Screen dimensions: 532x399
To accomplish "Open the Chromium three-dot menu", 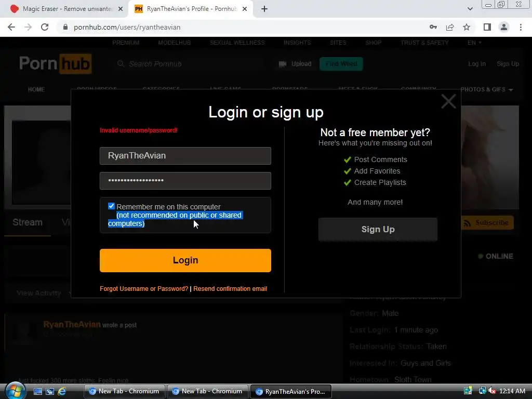I will coord(521,27).
